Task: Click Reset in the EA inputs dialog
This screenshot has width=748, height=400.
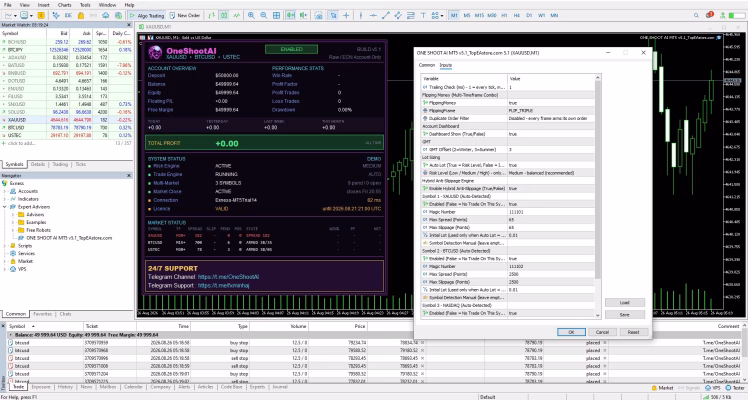Action: click(x=633, y=332)
